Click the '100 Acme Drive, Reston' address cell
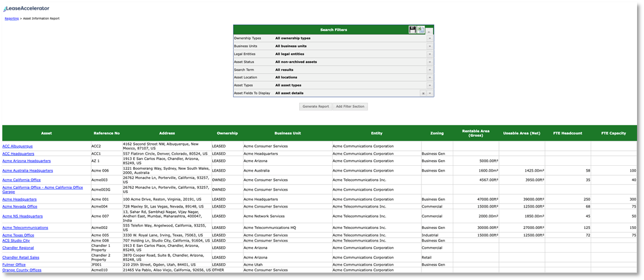The image size is (644, 280). [x=167, y=199]
